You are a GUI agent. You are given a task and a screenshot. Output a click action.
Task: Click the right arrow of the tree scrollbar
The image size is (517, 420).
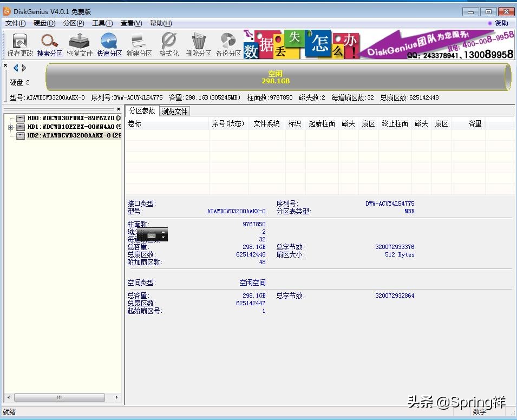click(116, 397)
